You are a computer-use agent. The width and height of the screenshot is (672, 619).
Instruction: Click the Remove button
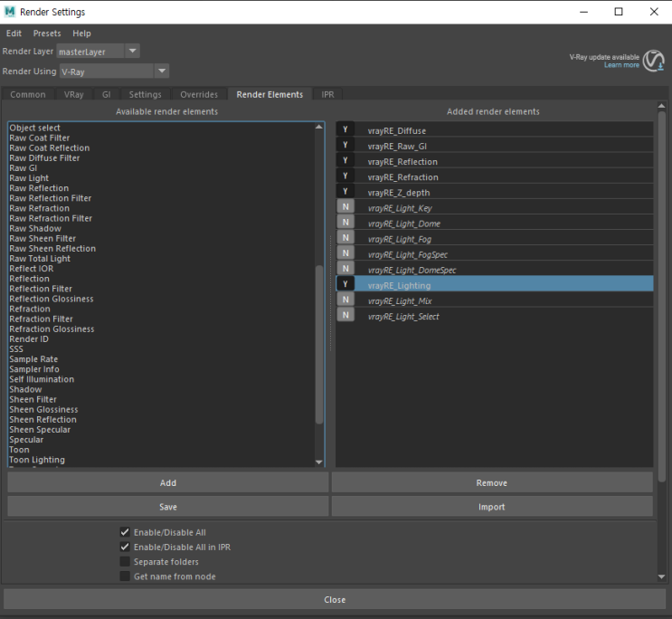point(491,483)
